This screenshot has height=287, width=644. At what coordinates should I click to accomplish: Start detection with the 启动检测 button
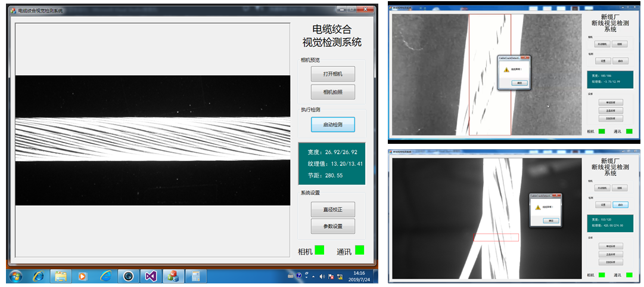(332, 124)
